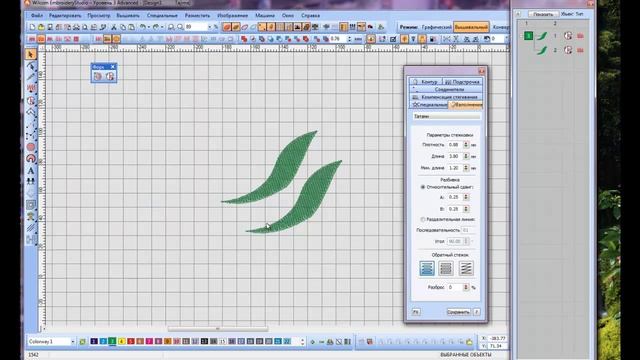Adjust the Плотность spinner arrows
Viewport: 640px width, 360px height.
pyautogui.click(x=466, y=144)
